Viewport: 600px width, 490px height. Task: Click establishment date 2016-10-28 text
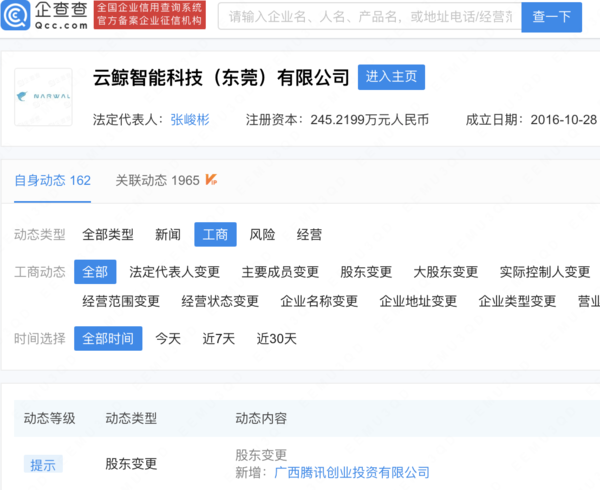tap(564, 120)
